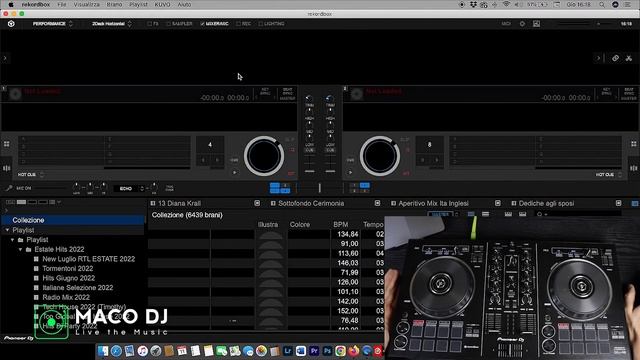
Task: Click icon at right of Sottofondo Cerimonia tab
Action: click(x=377, y=203)
